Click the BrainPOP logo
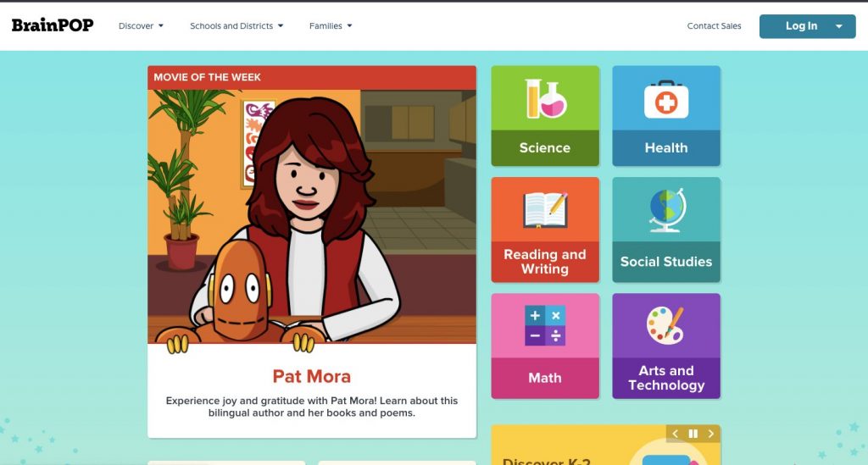This screenshot has height=465, width=868. 53,25
